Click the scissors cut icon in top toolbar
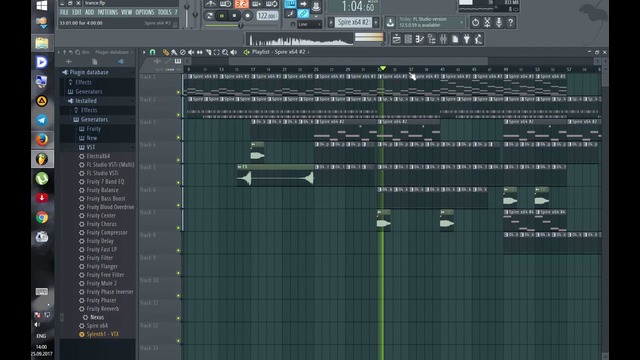Viewport: 640px width, 360px height. tap(487, 22)
